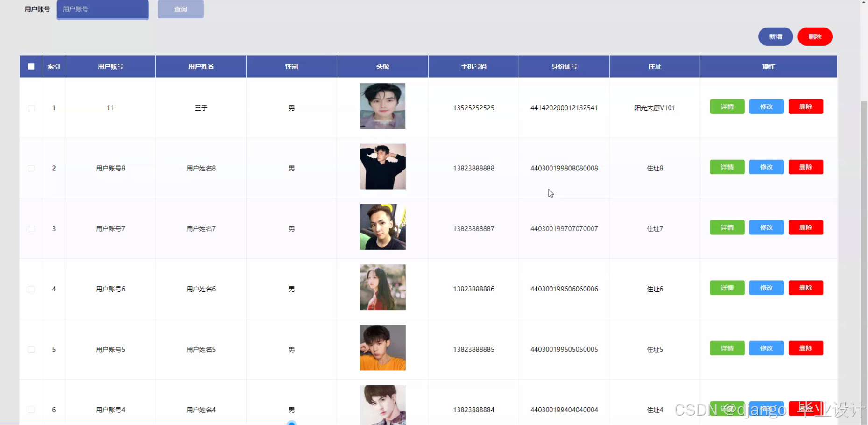Click row 删除 for 用户账号5
Screen dimensions: 868x425
[x=806, y=348]
